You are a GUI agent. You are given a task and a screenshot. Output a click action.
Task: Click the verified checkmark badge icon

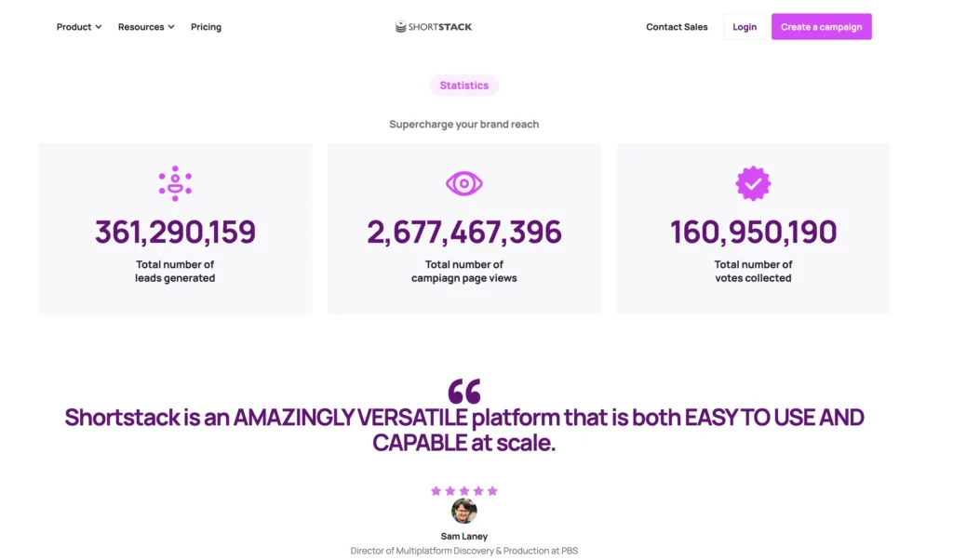point(753,183)
